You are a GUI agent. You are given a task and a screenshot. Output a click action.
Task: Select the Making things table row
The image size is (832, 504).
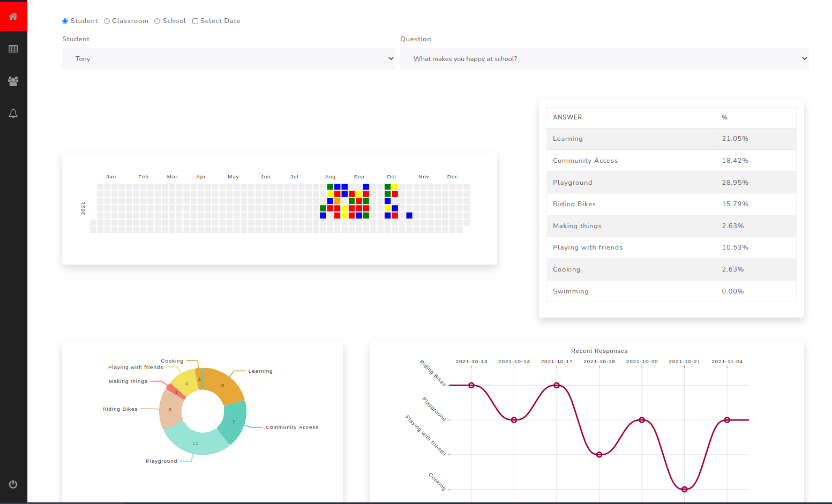671,226
